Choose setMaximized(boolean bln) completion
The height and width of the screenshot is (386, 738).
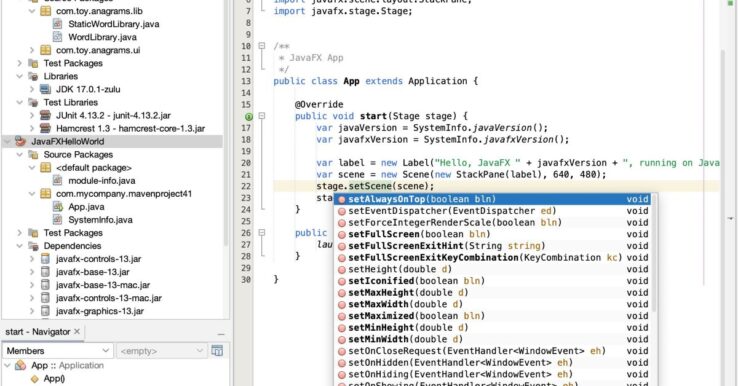(x=493, y=316)
